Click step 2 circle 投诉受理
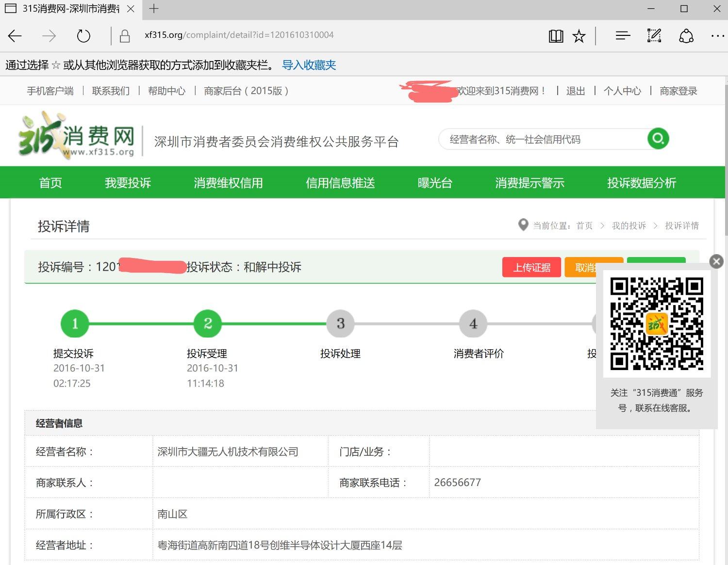This screenshot has height=565, width=728. [208, 323]
